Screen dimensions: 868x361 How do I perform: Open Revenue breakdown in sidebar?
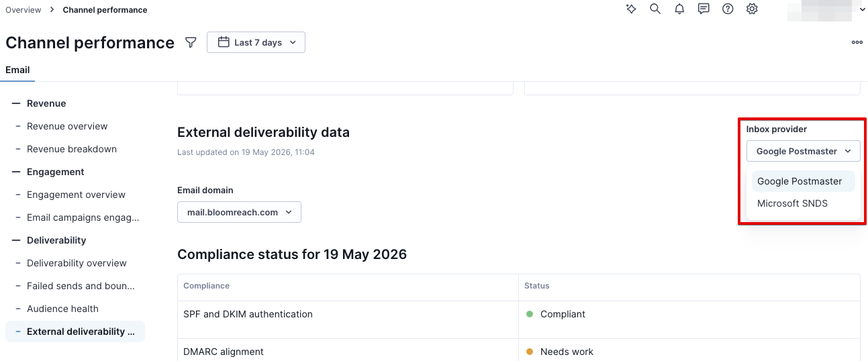pyautogui.click(x=72, y=149)
